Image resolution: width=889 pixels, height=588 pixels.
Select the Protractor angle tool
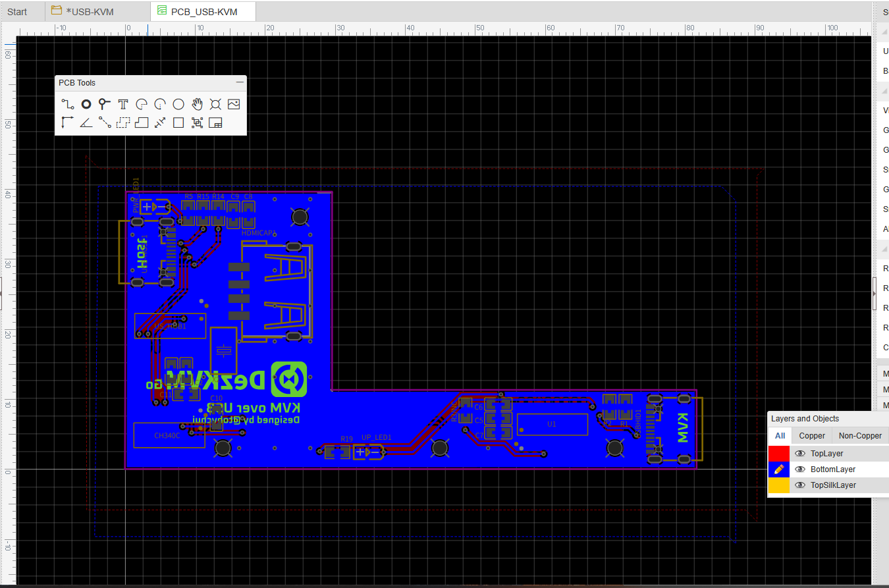click(86, 122)
